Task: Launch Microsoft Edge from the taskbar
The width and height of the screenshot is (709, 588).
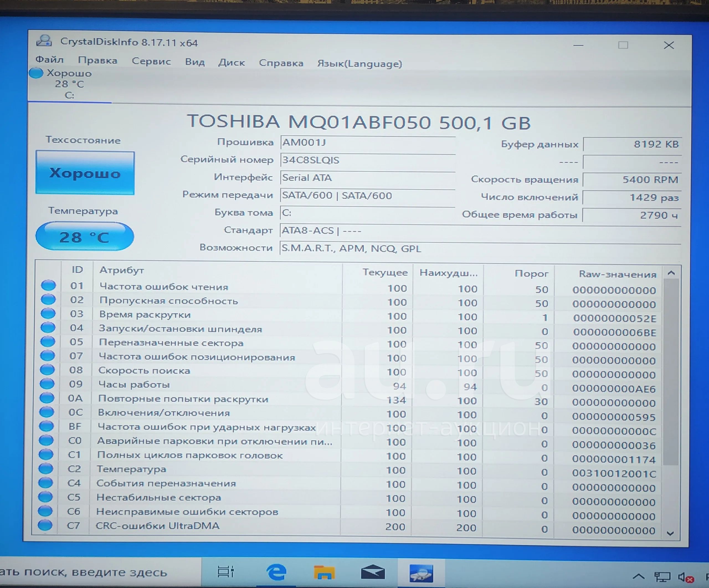Action: (276, 572)
